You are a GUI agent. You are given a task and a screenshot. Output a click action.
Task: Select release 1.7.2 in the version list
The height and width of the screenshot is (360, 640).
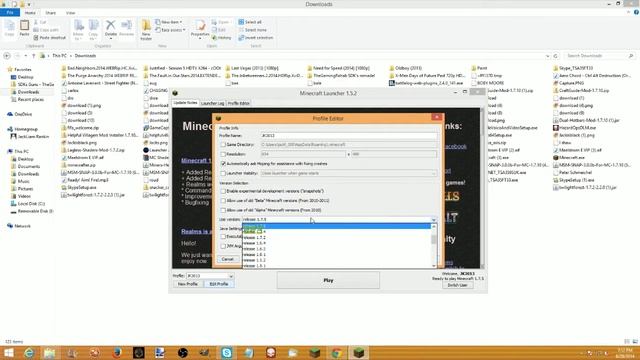pos(337,237)
